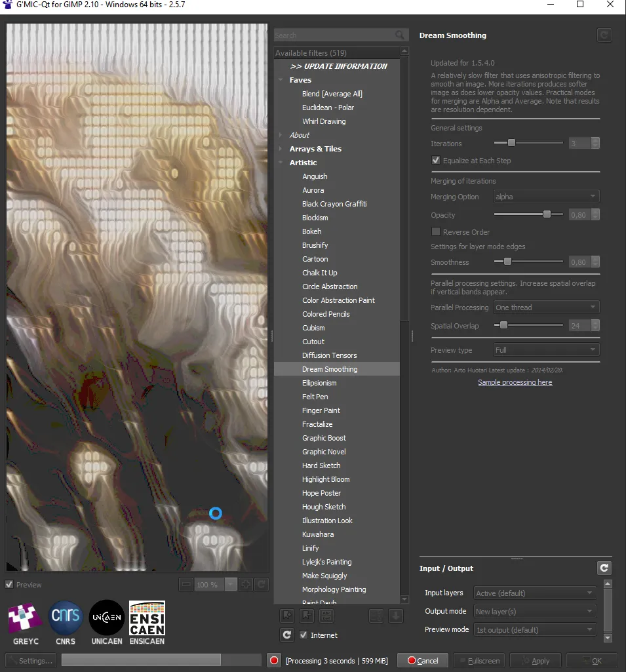Click the Iterations slider

[x=528, y=143]
